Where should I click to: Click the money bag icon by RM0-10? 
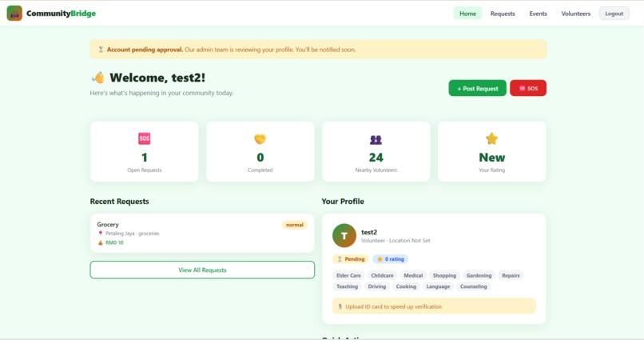pos(100,242)
